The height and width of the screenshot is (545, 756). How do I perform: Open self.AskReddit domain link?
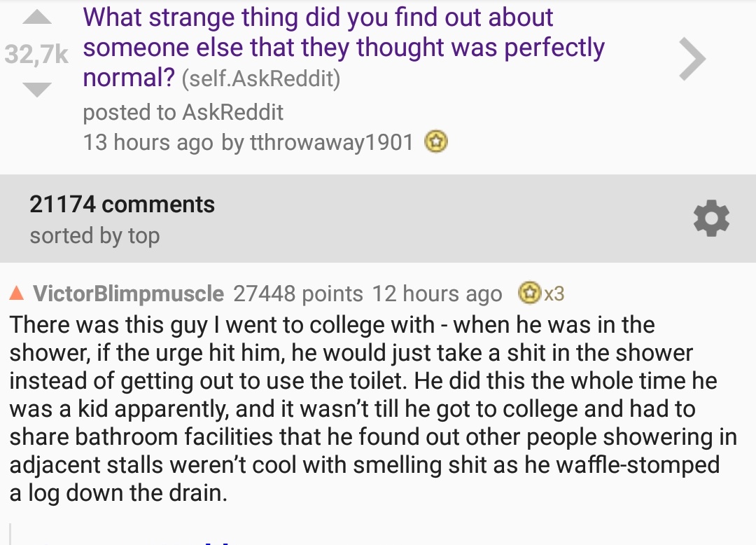click(261, 78)
